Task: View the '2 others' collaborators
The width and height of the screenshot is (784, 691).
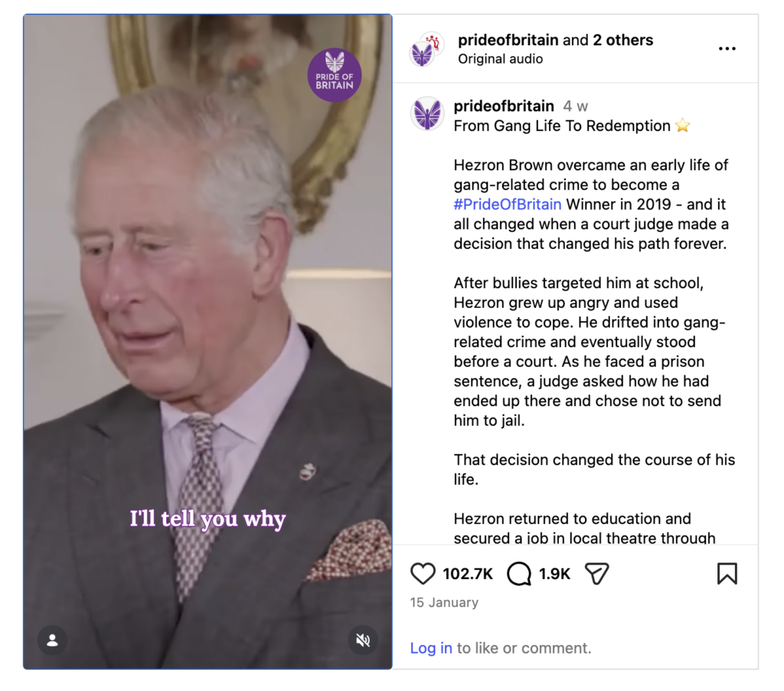Action: click(623, 40)
